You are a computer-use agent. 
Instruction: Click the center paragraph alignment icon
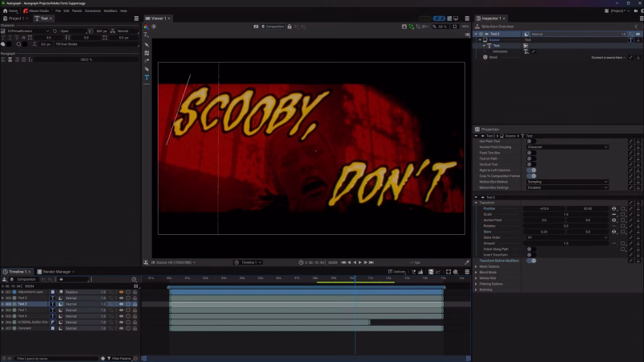pos(10,60)
